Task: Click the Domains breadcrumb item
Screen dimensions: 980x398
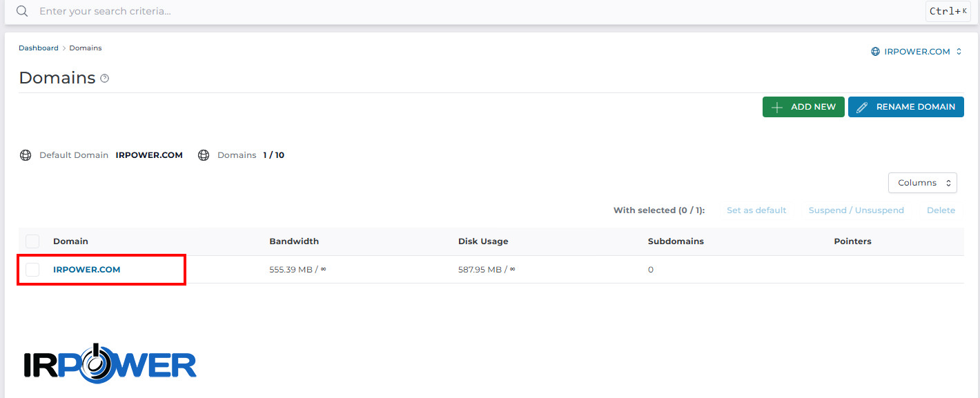Action: point(86,48)
